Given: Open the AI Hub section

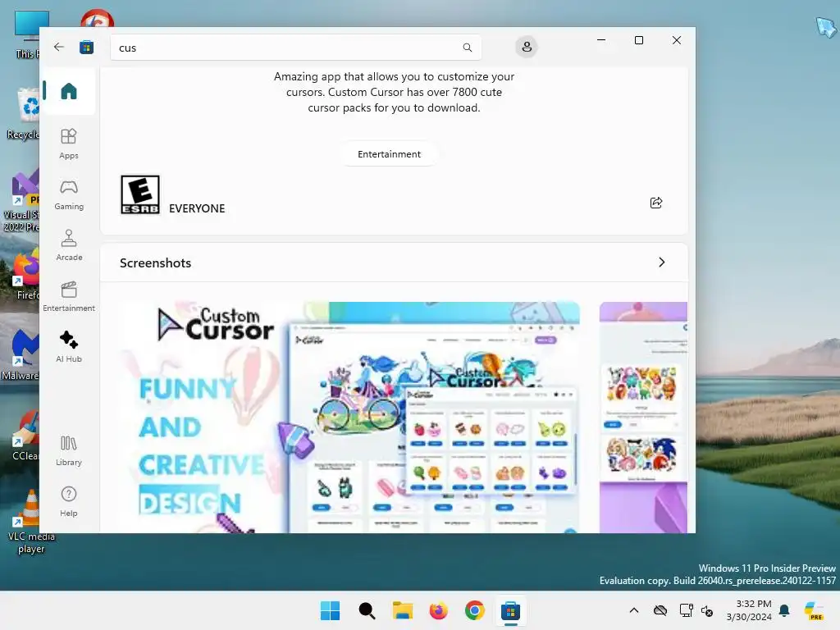Looking at the screenshot, I should (x=69, y=347).
